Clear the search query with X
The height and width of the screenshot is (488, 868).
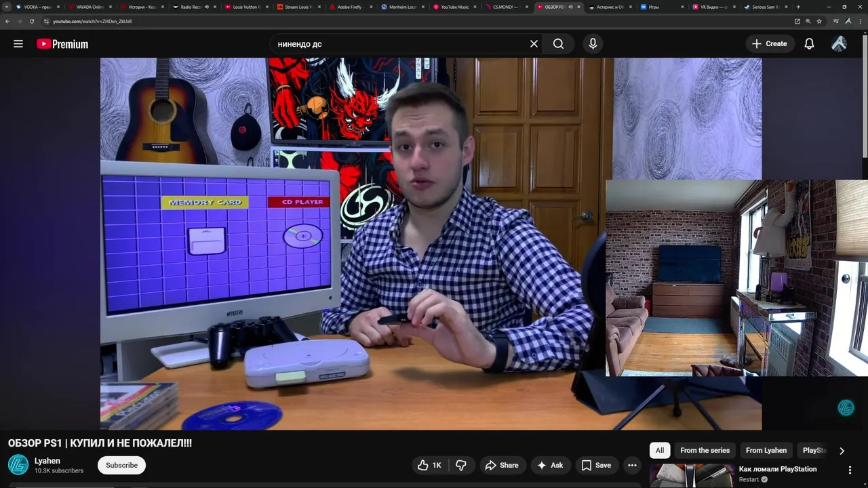[534, 44]
